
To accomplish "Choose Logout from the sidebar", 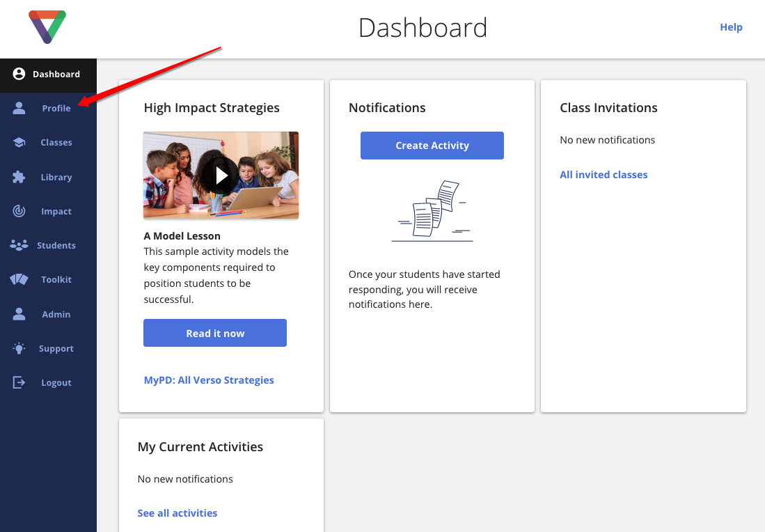I will click(x=48, y=382).
